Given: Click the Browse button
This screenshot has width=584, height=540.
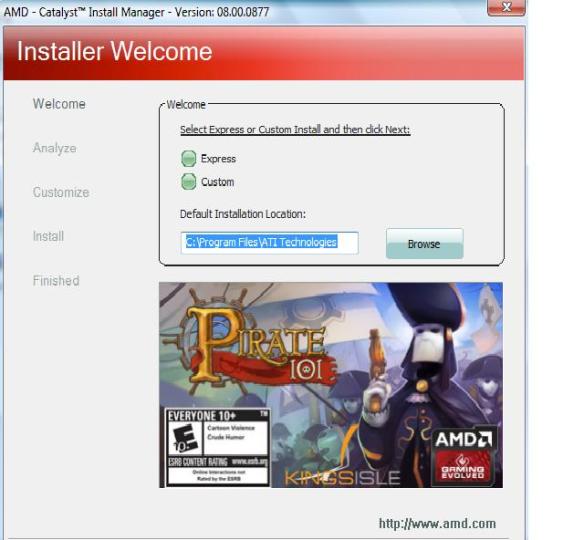Looking at the screenshot, I should point(425,244).
